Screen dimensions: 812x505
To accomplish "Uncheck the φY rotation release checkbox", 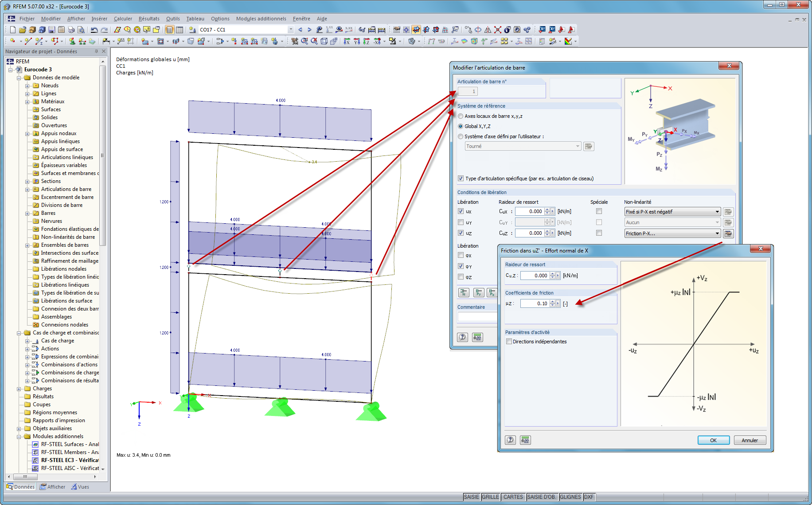I will point(461,266).
